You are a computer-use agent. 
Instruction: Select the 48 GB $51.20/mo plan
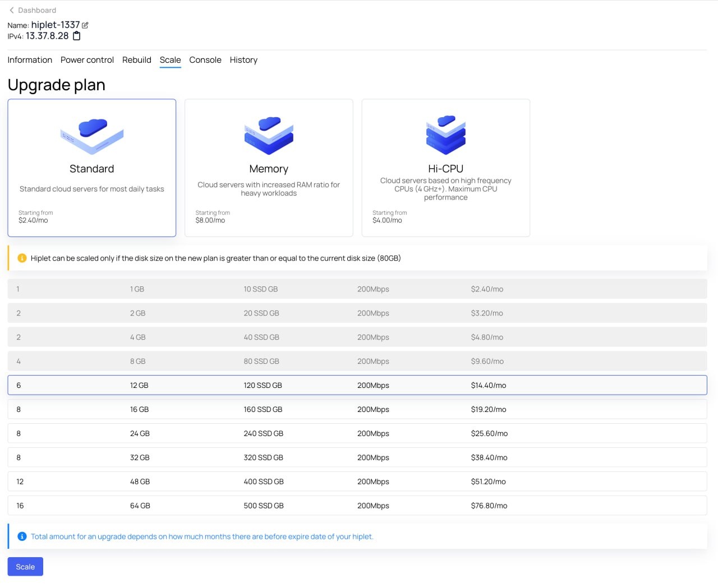(x=357, y=481)
